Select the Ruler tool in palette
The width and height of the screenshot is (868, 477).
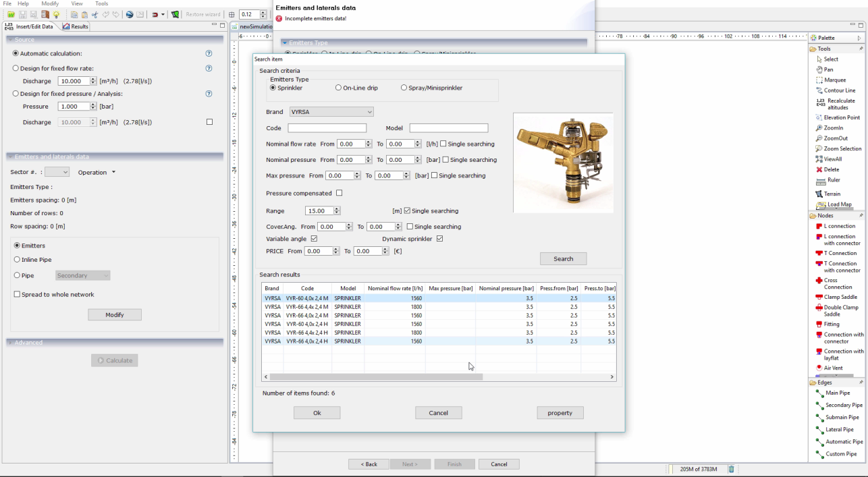tap(821, 181)
